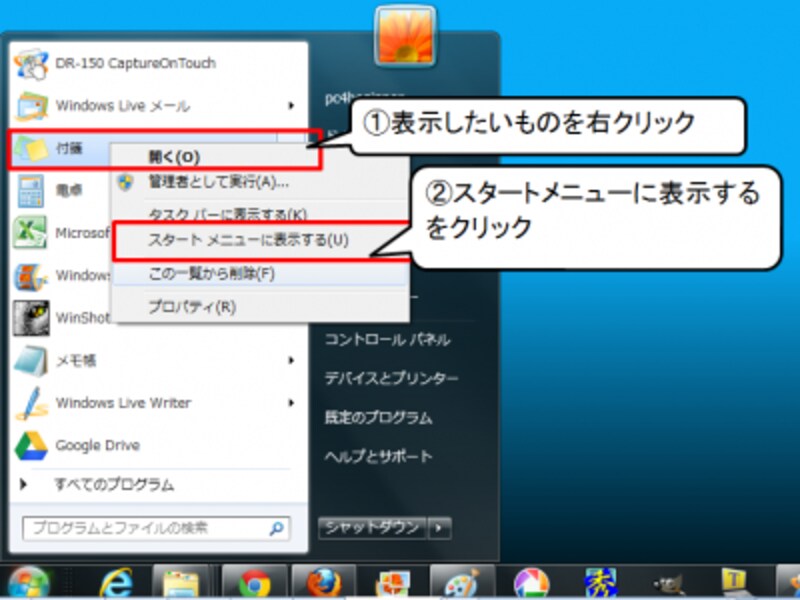800x600 pixels.
Task: Expand すべてのプログラム arrow
Action: tap(23, 484)
